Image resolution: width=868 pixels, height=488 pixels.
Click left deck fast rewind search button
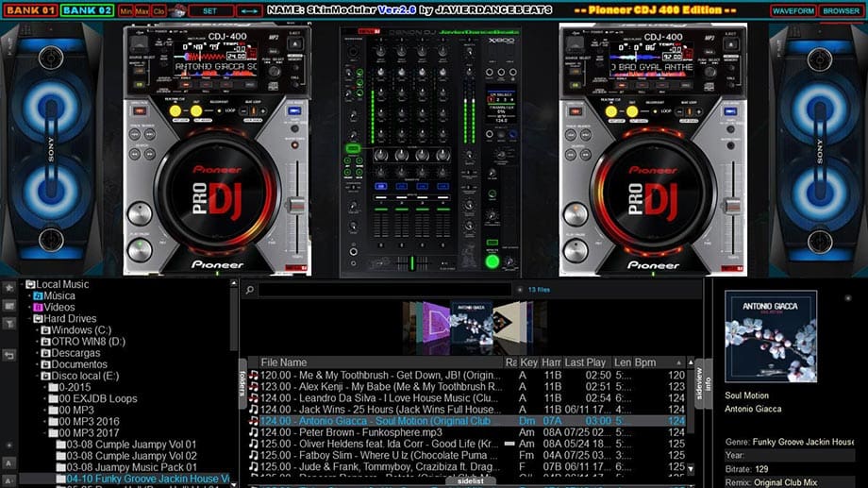(135, 154)
